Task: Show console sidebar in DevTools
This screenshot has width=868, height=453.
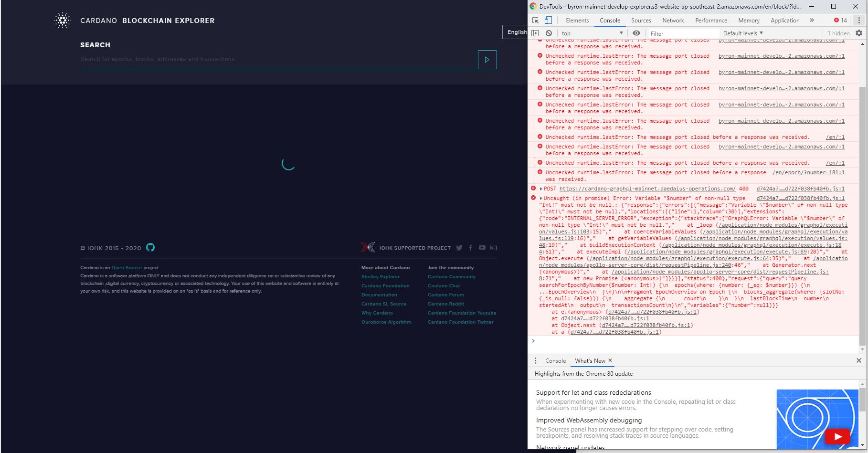Action: pos(535,33)
